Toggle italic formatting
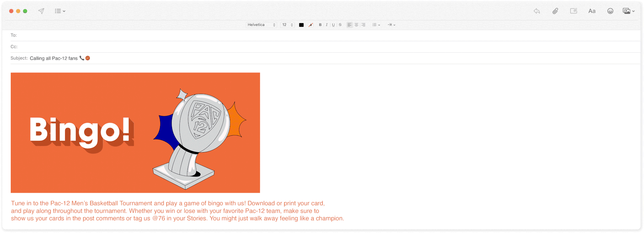The width and height of the screenshot is (644, 233). (327, 25)
